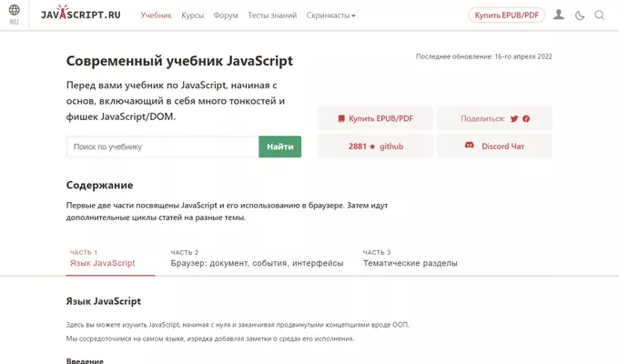This screenshot has width=619, height=364.
Task: Click the Купить EPUB/PDF text in the panel
Action: click(x=381, y=118)
